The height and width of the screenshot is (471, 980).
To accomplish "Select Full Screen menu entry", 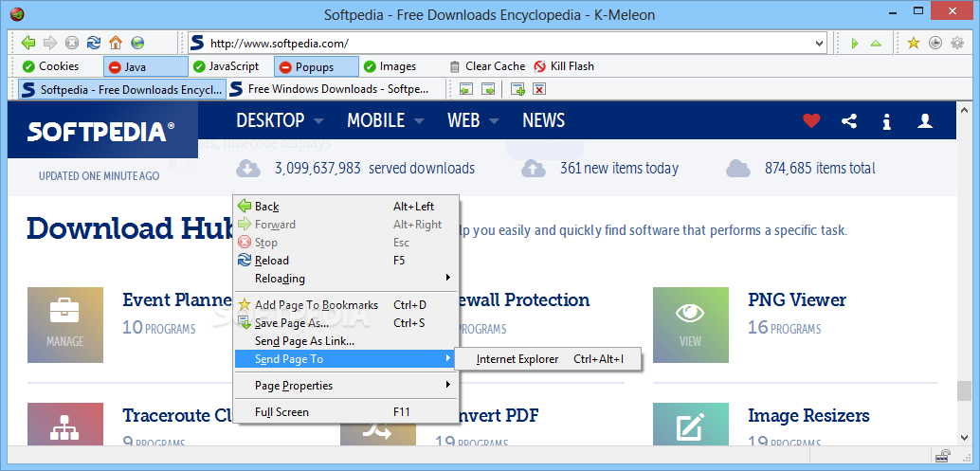I will [345, 411].
